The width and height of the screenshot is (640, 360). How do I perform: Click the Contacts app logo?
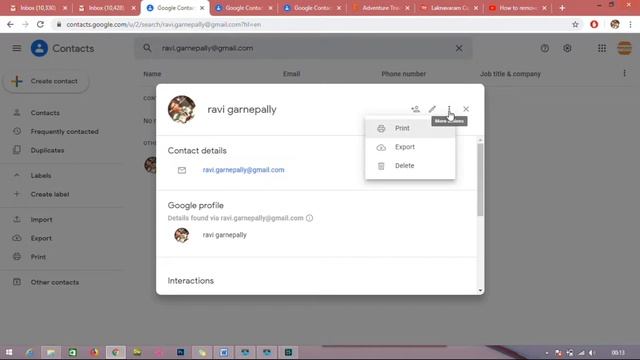39,48
